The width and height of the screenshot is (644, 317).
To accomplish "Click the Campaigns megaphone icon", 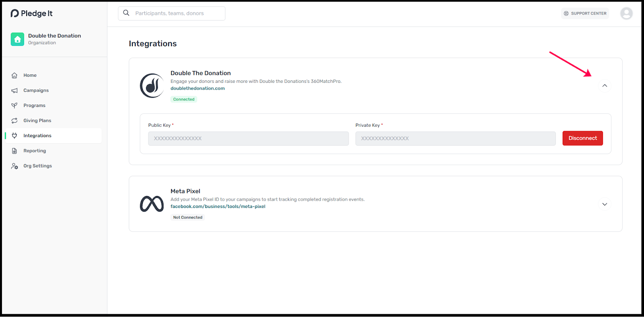I will 14,91.
